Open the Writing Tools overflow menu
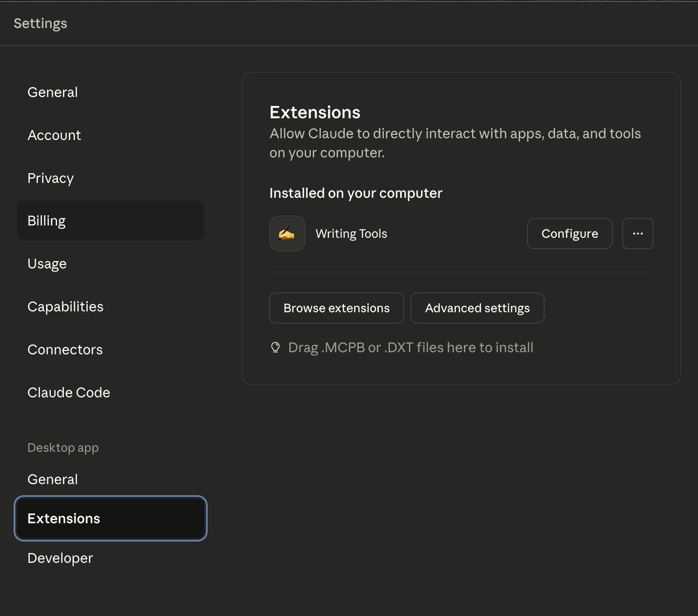The width and height of the screenshot is (698, 616). tap(637, 233)
